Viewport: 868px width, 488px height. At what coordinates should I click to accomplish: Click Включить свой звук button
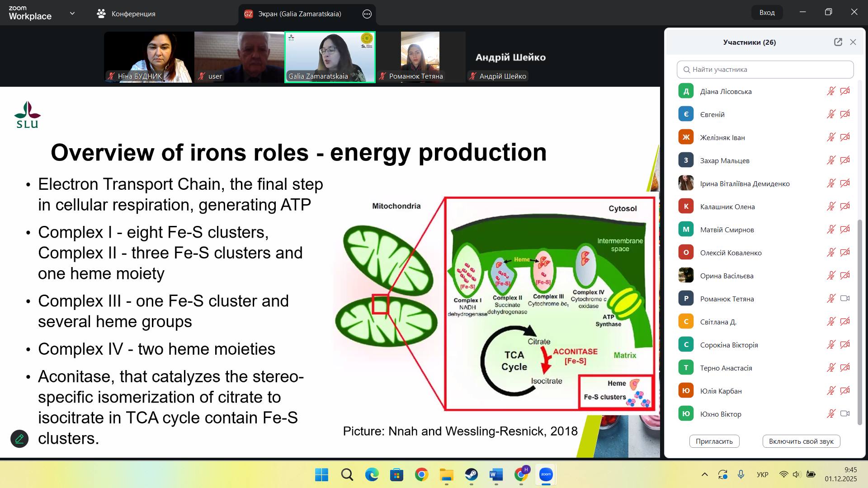(x=801, y=441)
